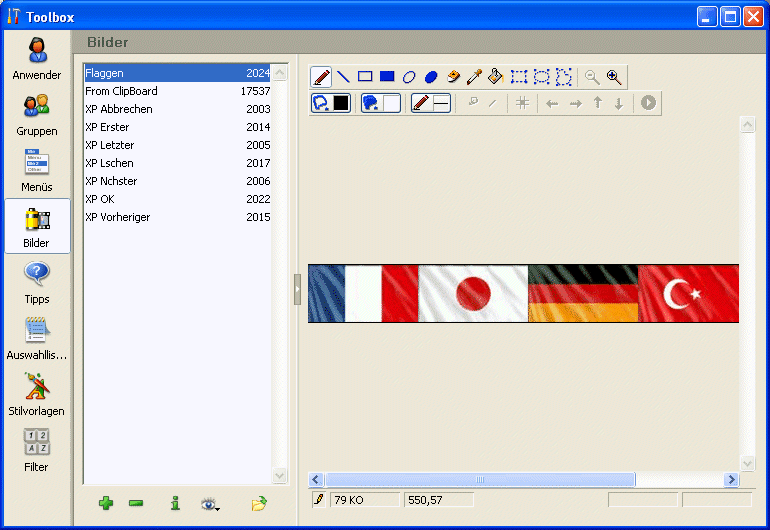
Task: Click the horizontal scrollbar right arrow
Action: point(732,480)
